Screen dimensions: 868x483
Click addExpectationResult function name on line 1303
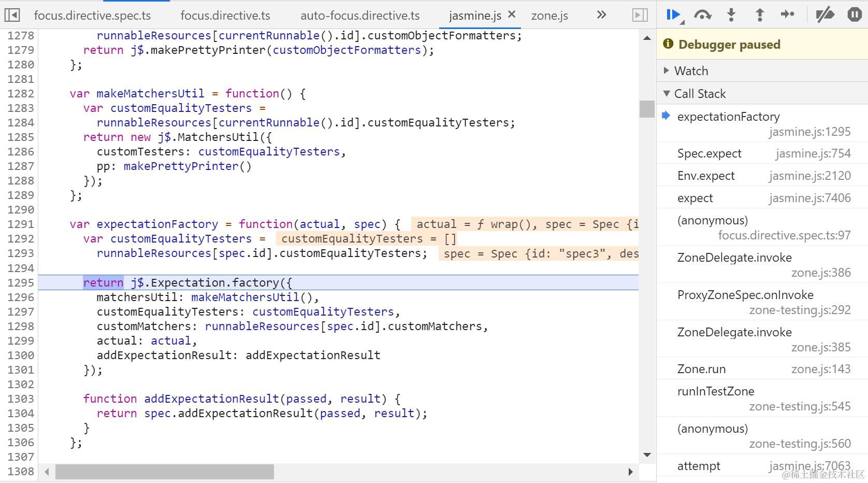(x=211, y=399)
